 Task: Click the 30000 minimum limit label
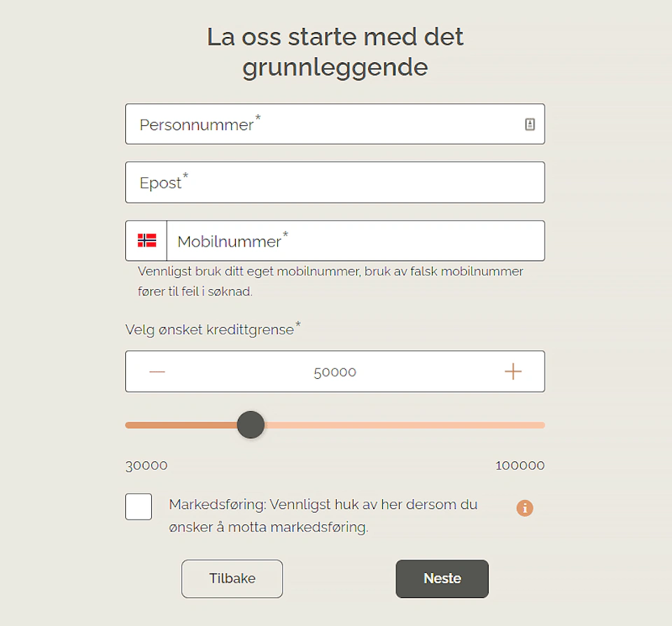[x=146, y=466]
